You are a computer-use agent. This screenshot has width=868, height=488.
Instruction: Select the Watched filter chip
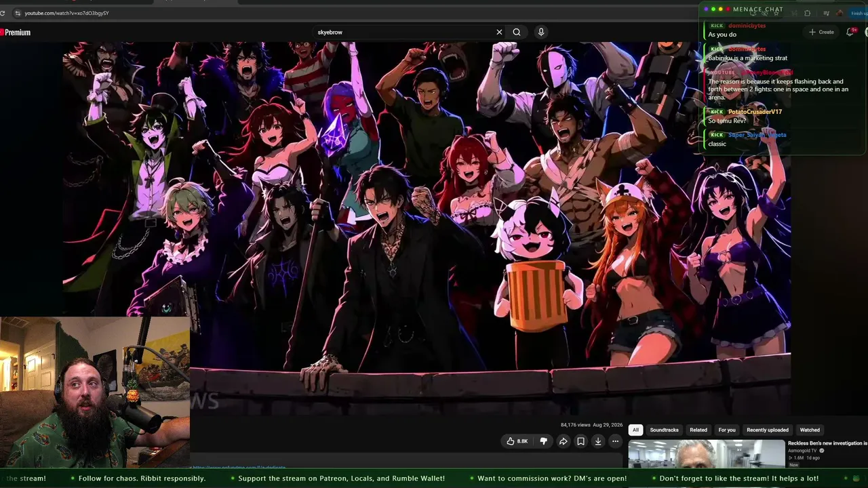[810, 430]
